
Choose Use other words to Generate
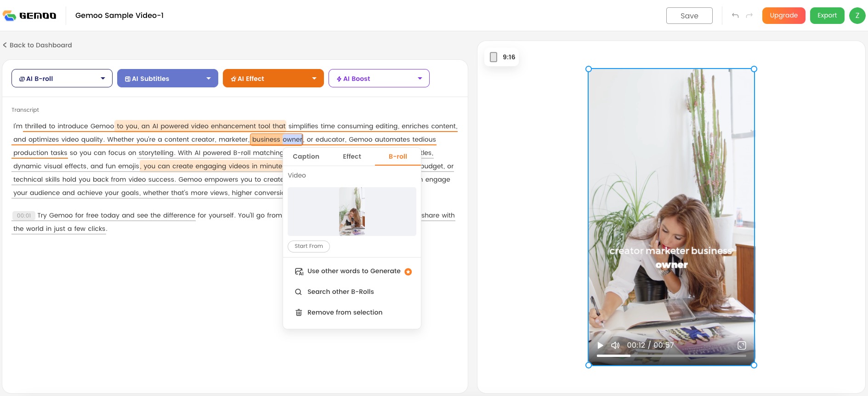354,271
